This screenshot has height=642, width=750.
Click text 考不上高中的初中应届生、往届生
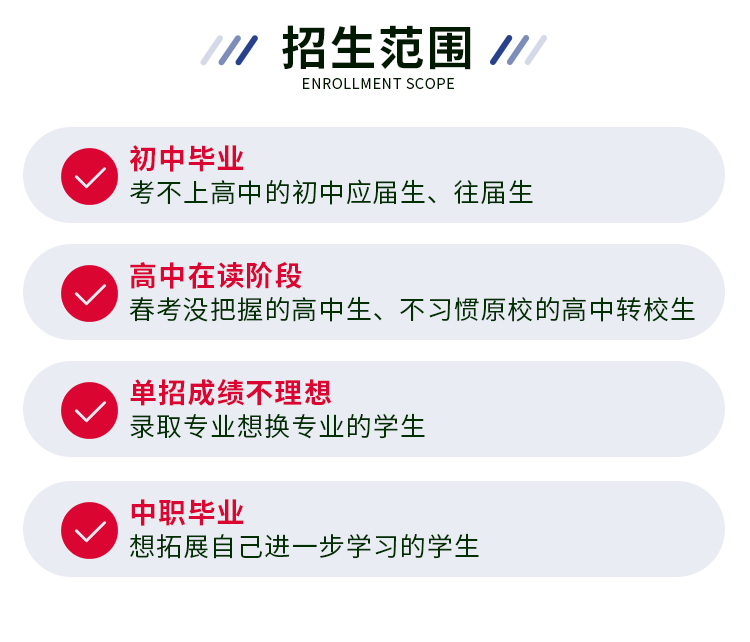331,192
